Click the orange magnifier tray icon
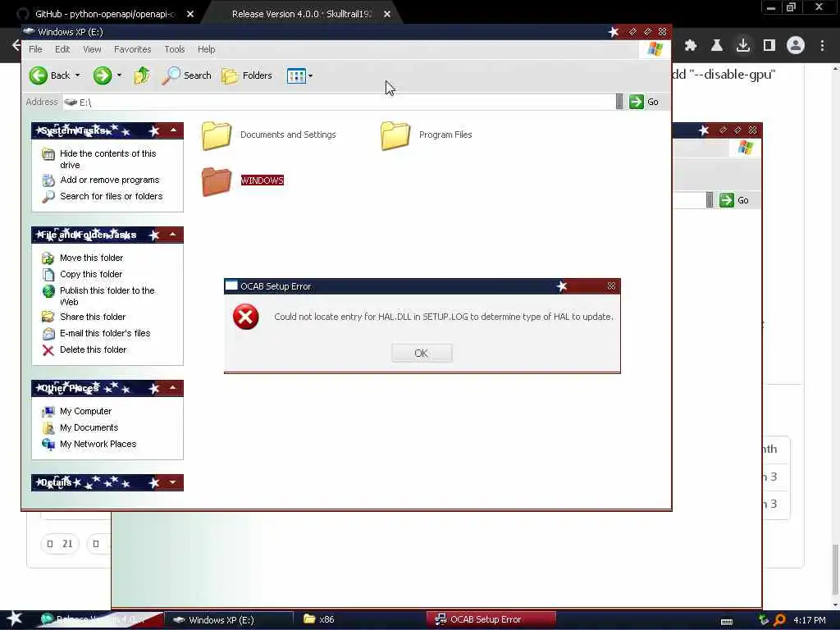Viewport: 840px width, 630px height. pyautogui.click(x=779, y=620)
